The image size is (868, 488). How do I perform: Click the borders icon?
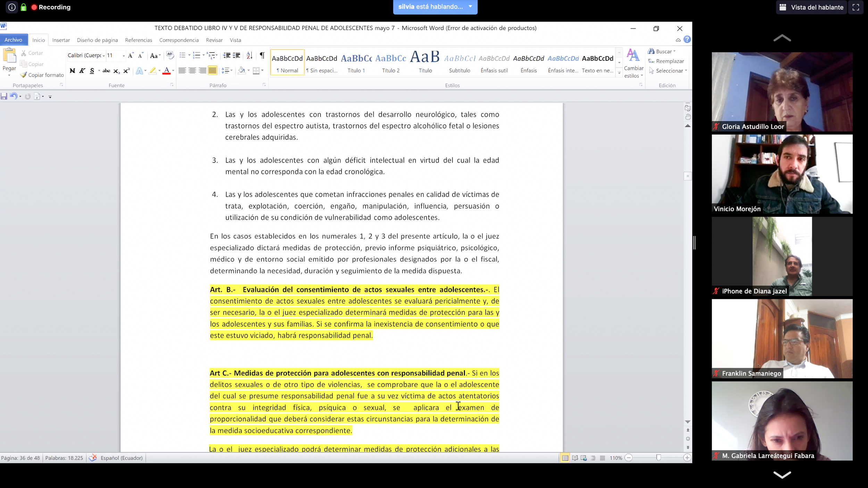[256, 71]
